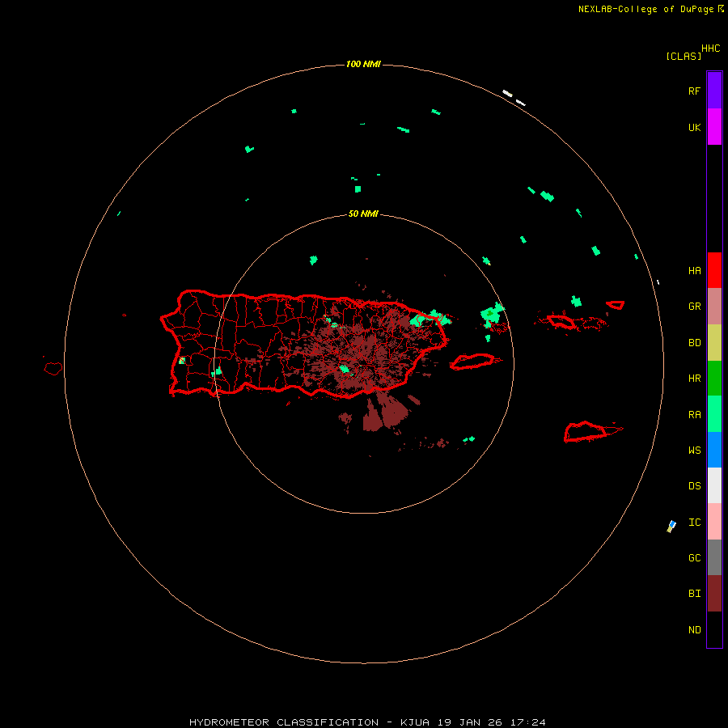Click the white DS legend swatch
Image resolution: width=728 pixels, height=728 pixels.
714,485
